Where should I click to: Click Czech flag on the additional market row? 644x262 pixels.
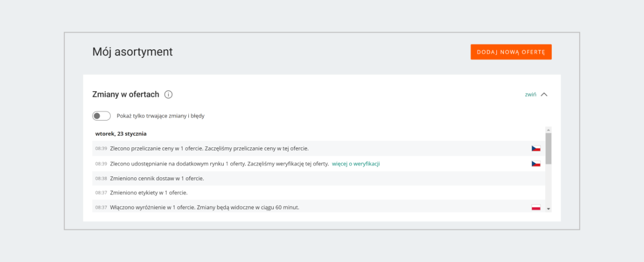[x=536, y=163]
